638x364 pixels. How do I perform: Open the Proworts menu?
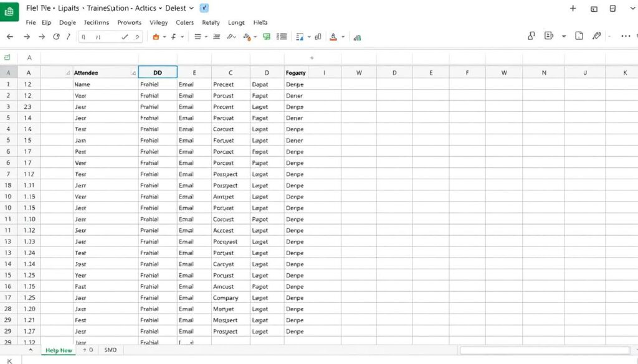coord(130,22)
